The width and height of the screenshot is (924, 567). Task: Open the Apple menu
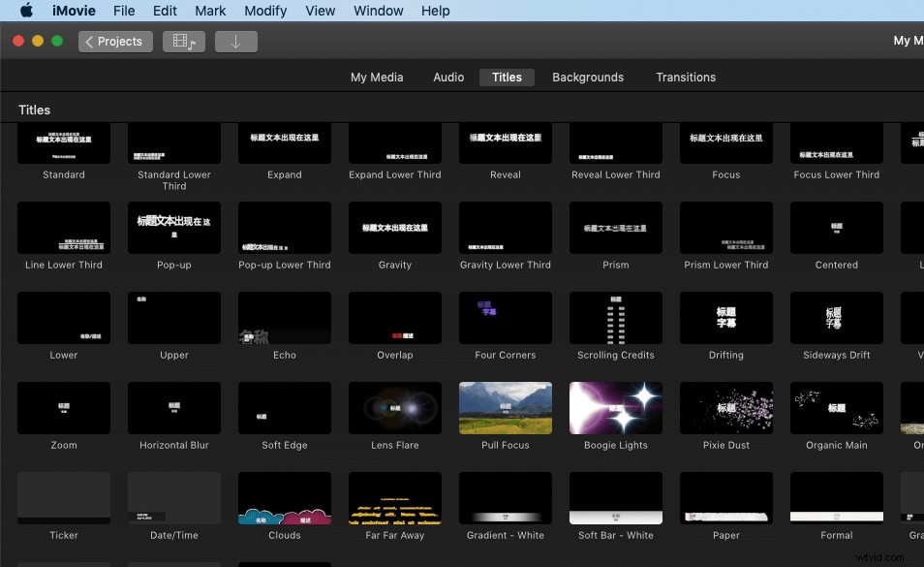coord(26,11)
